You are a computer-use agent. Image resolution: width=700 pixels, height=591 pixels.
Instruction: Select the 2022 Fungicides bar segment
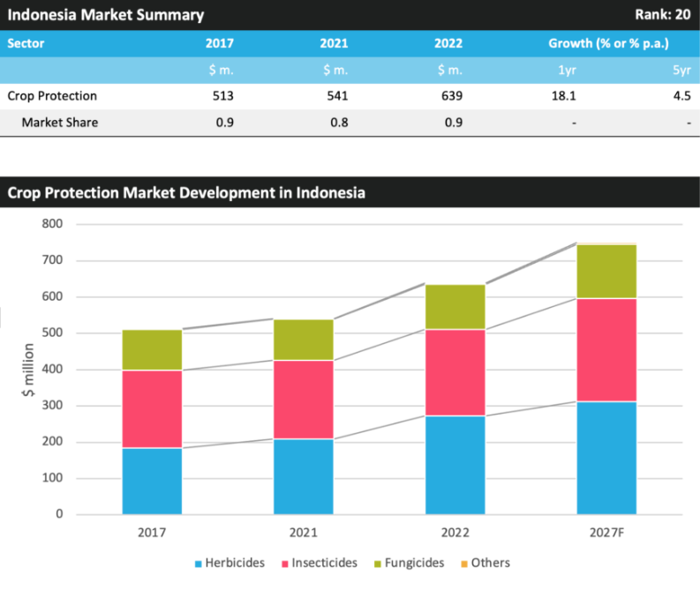tap(455, 306)
